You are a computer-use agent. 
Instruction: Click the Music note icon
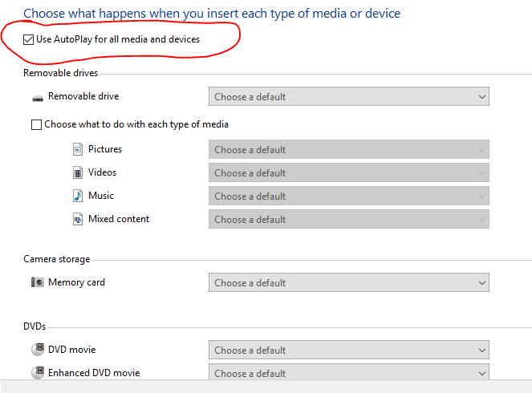[x=78, y=196]
